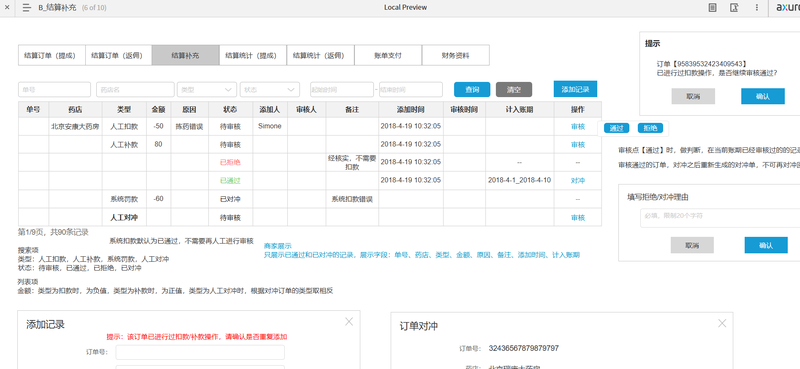800x369 pixels.
Task: Focus the 单号 search field
Action: tap(54, 90)
